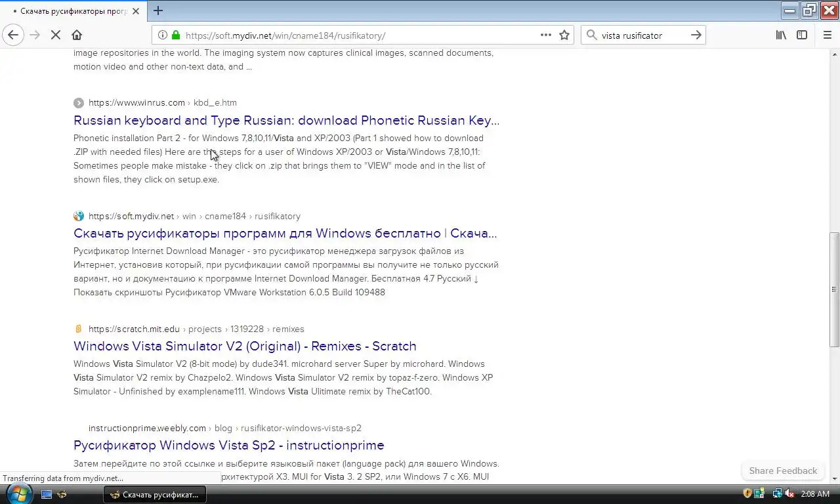
Task: Open the Library bookmarks and history icon
Action: 781,35
